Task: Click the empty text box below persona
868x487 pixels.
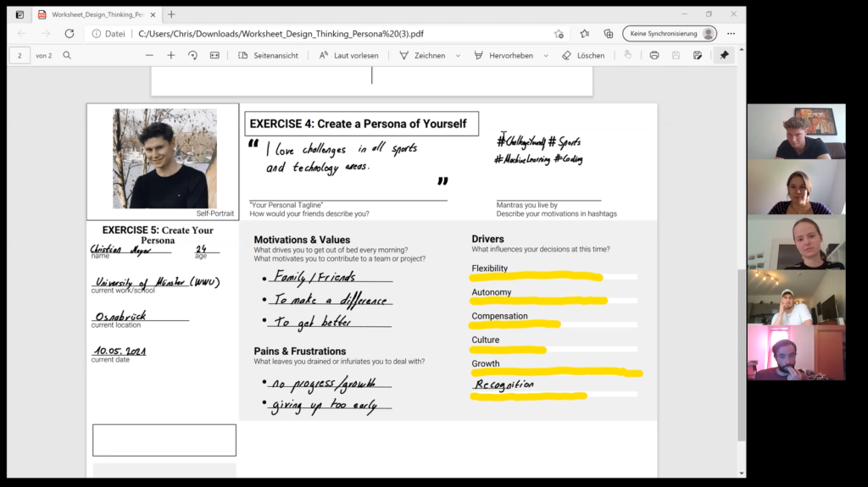Action: (x=164, y=440)
